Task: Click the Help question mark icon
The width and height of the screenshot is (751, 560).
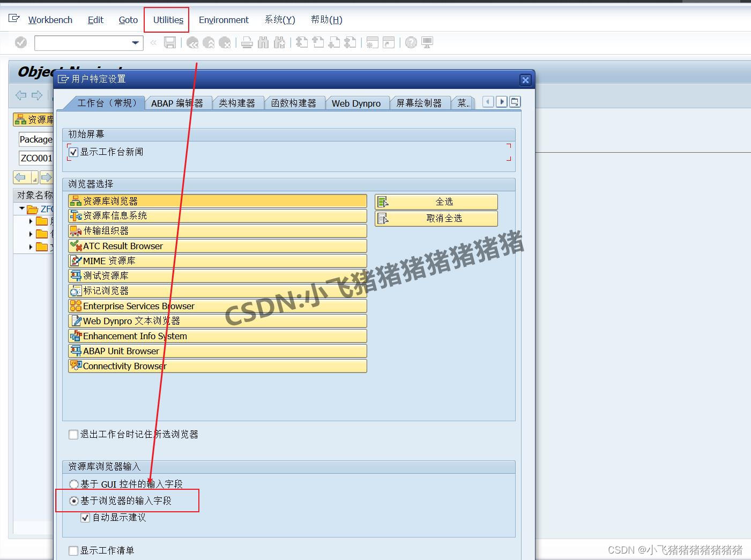Action: pos(411,42)
